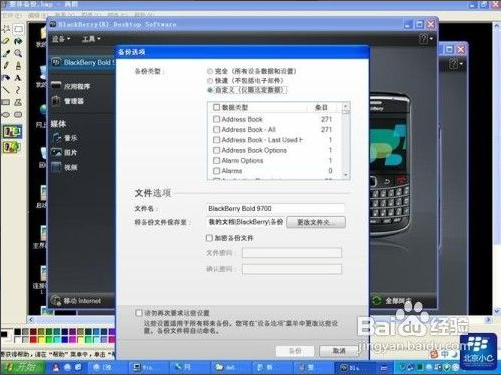This screenshot has width=501, height=375.
Task: Choose the Brush tool in Paint
Action: pyautogui.click(x=18, y=66)
